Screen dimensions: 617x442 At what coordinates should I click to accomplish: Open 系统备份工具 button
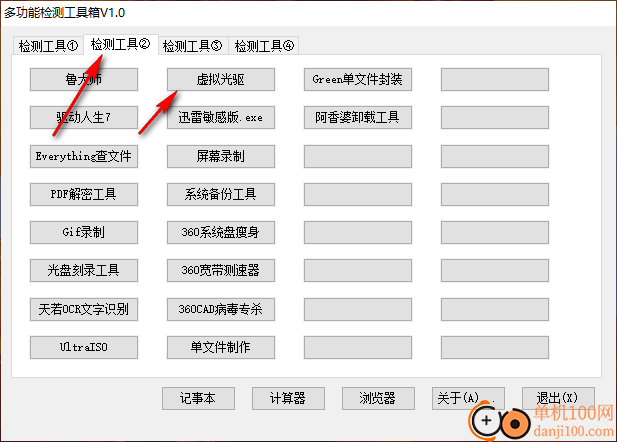pos(221,194)
